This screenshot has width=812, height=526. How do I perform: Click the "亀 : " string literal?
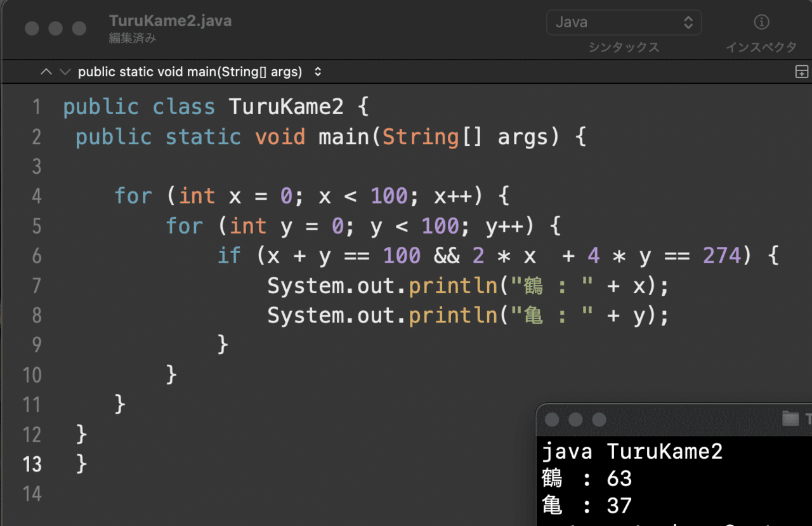(x=552, y=315)
